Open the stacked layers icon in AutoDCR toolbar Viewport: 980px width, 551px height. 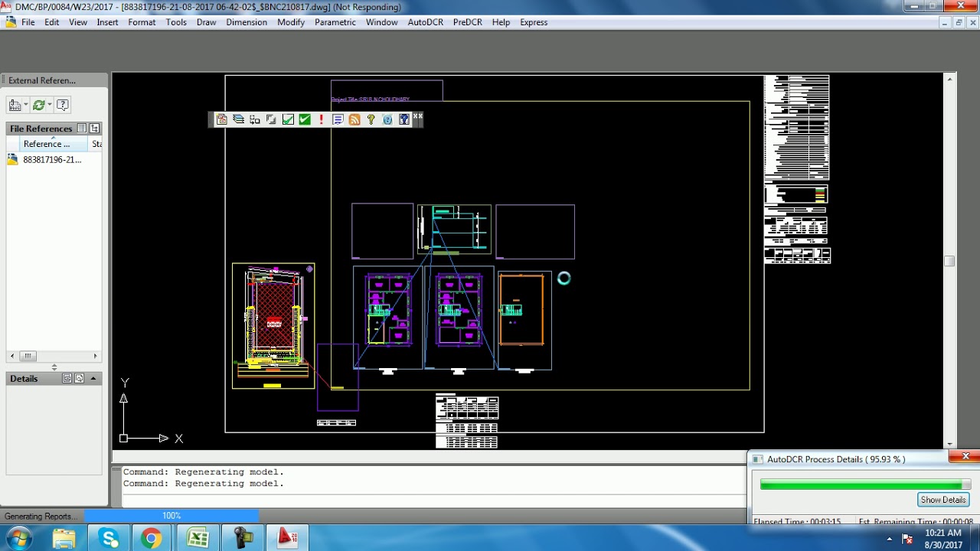point(238,119)
